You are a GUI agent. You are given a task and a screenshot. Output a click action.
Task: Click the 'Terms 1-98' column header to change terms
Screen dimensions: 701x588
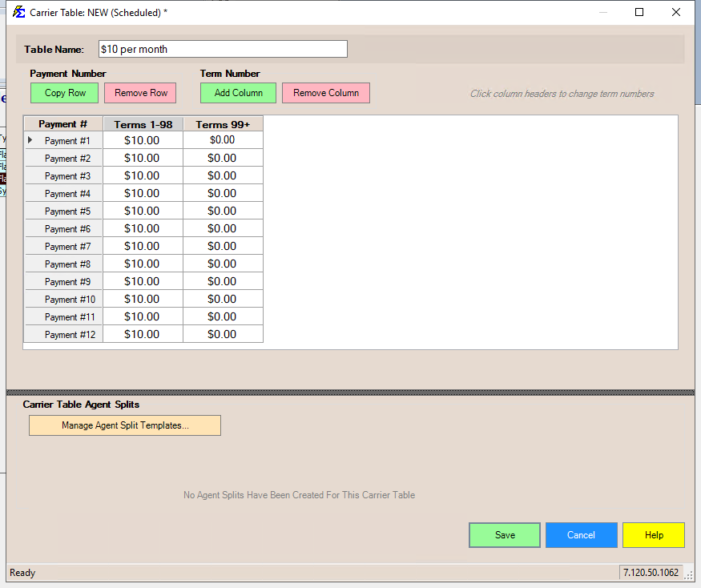(143, 124)
